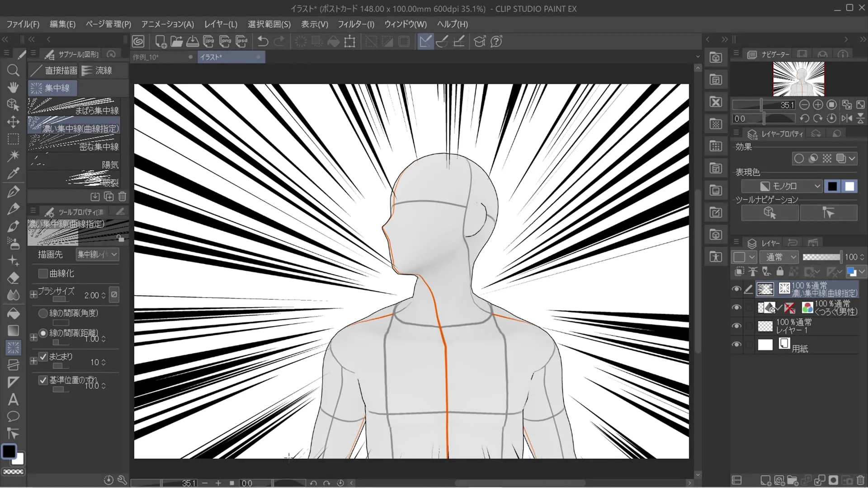Click the black foreground color swatch
Screen dimensions: 868x488
click(x=9, y=451)
